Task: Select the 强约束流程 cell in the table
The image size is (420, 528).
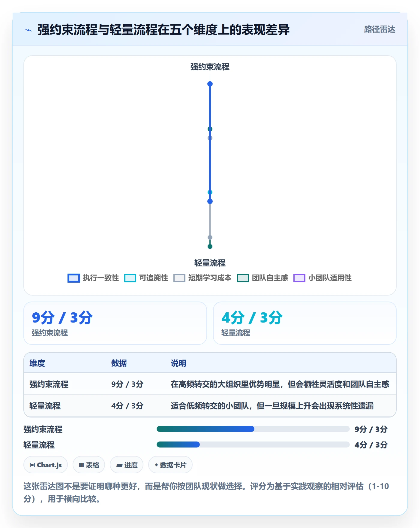Action: pyautogui.click(x=49, y=384)
